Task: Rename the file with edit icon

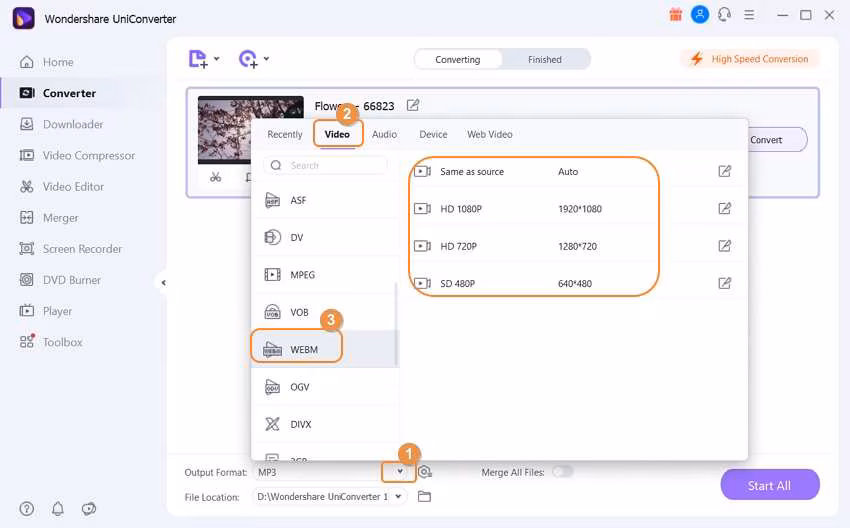Action: [413, 105]
